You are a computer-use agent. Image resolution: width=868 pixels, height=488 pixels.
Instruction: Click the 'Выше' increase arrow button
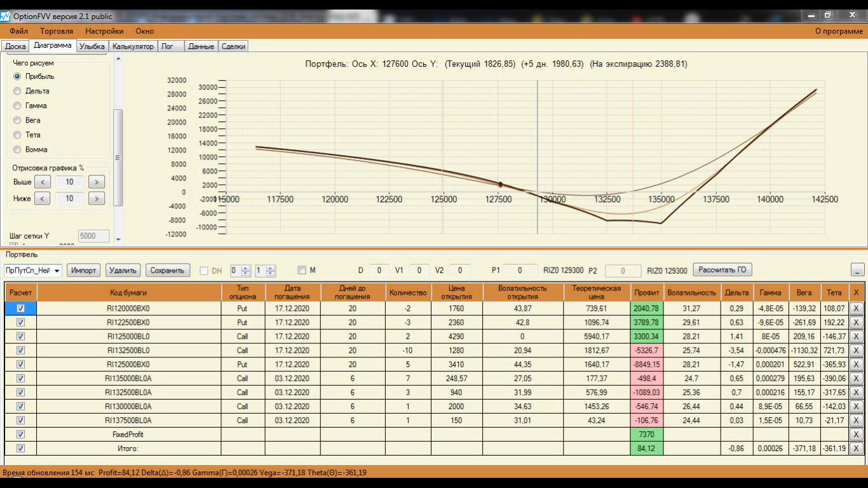click(x=96, y=182)
